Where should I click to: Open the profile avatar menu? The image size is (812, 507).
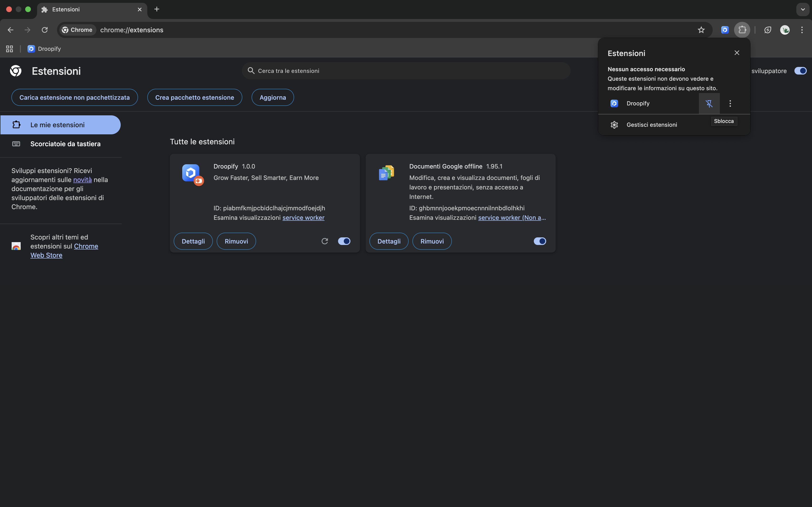click(785, 30)
